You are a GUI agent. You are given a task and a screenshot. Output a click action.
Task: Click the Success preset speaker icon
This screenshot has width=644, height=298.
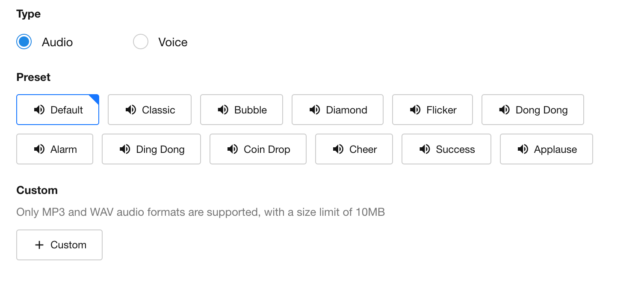click(x=425, y=149)
